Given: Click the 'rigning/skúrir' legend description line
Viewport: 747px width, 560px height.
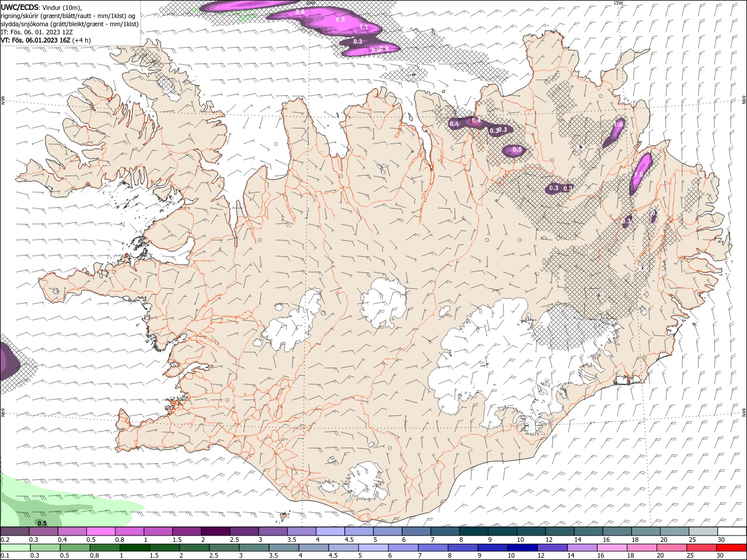Looking at the screenshot, I should (68, 15).
